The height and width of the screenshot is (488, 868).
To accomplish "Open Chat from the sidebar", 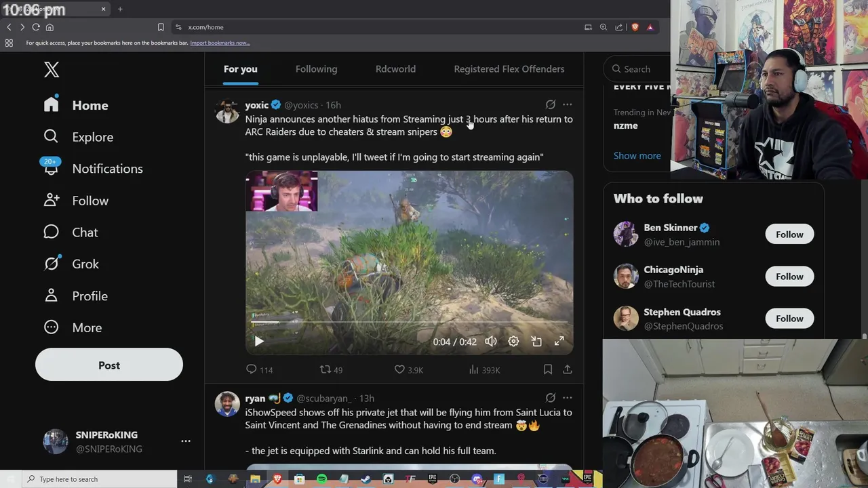I will coord(71,232).
